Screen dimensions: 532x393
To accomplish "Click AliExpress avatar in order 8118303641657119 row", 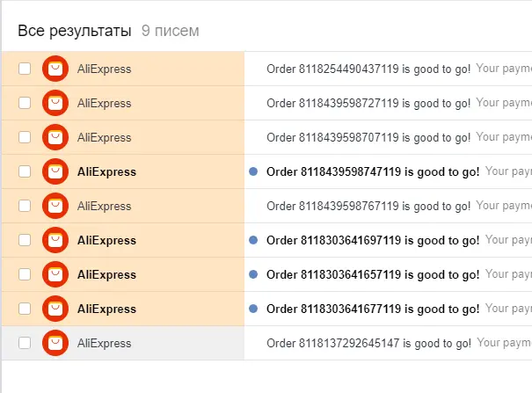I will [55, 274].
